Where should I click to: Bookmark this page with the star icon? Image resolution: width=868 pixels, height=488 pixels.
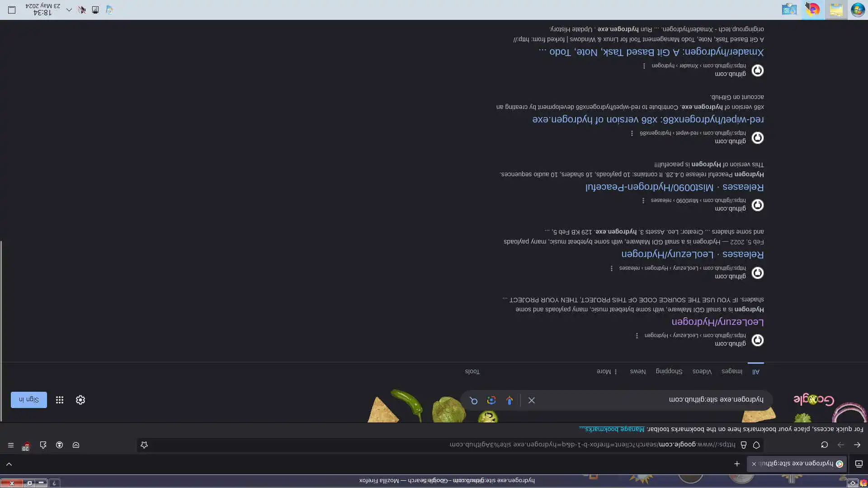[144, 445]
